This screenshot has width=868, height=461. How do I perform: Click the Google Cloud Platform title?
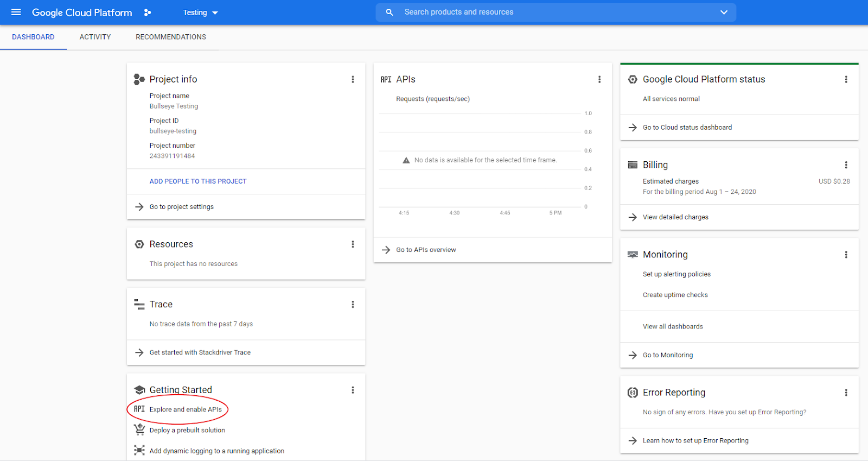(x=82, y=12)
